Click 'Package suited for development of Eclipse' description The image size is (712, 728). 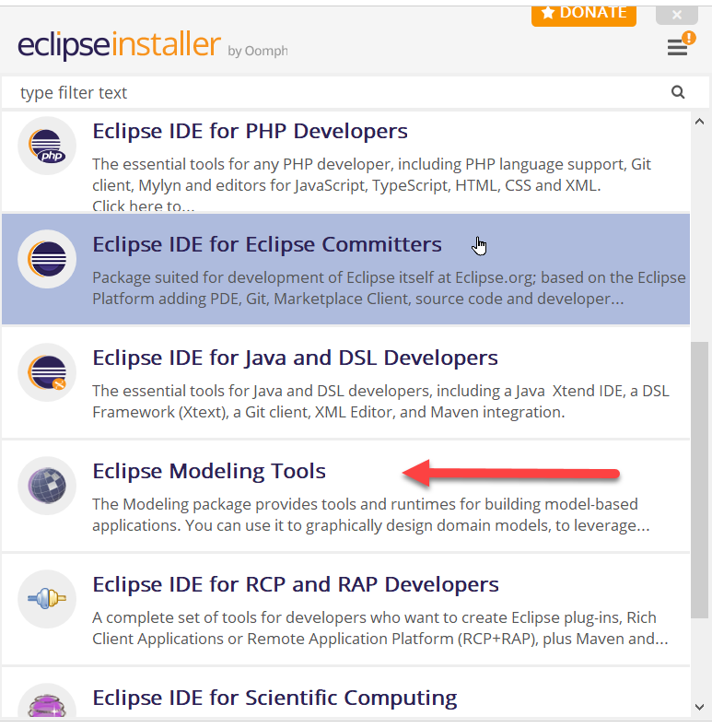389,288
